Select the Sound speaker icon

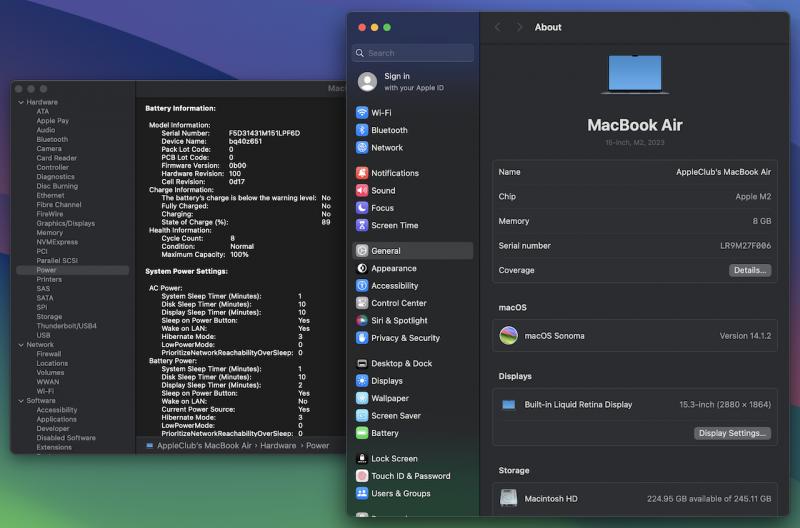(362, 190)
